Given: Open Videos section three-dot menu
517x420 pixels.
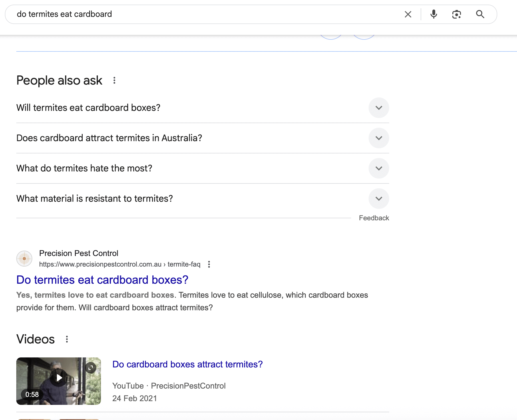Looking at the screenshot, I should (67, 339).
